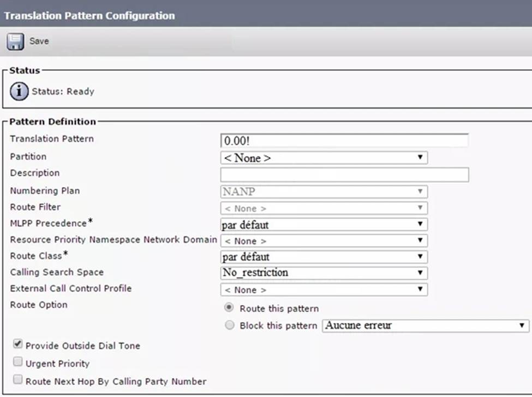This screenshot has height=397, width=532.
Task: Click the Save floppy disk icon
Action: 15,41
